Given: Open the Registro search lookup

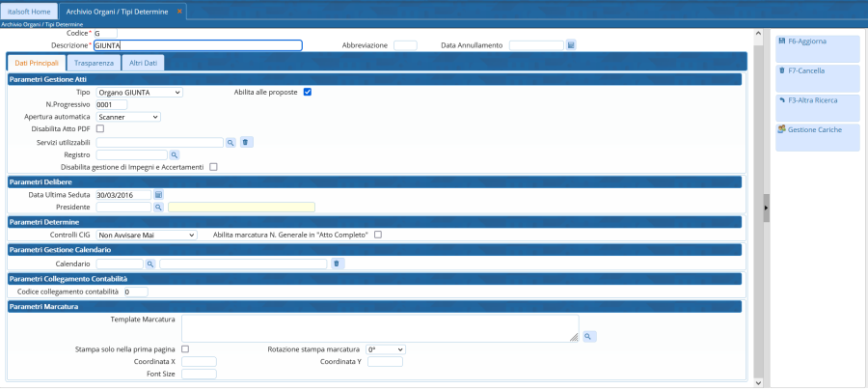Looking at the screenshot, I should [175, 154].
